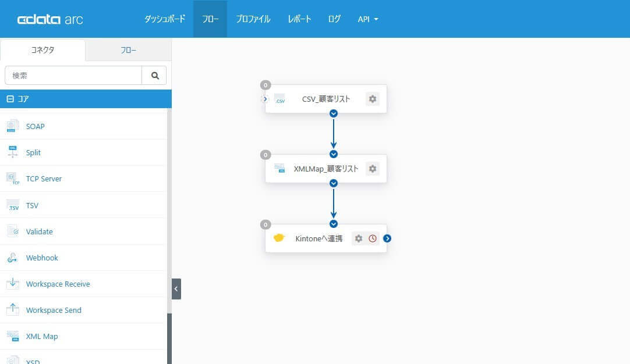Click the TCP Server connector icon
The image size is (630, 364).
coord(13,179)
